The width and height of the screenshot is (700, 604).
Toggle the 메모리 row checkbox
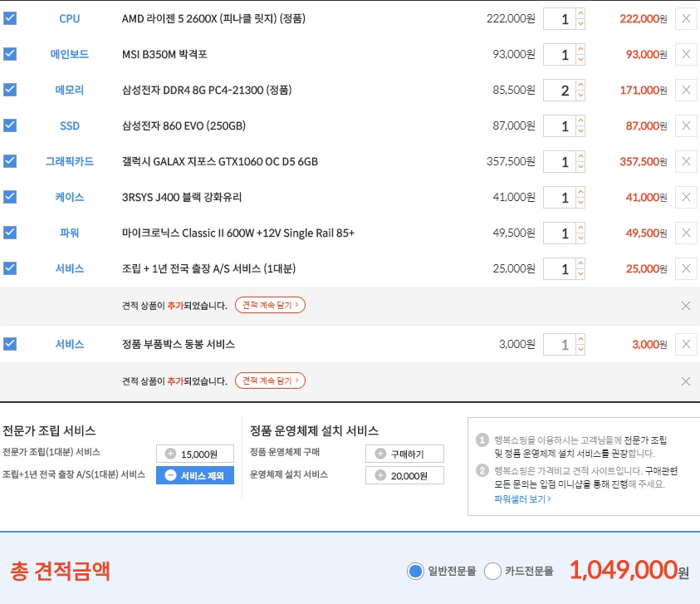click(x=10, y=90)
